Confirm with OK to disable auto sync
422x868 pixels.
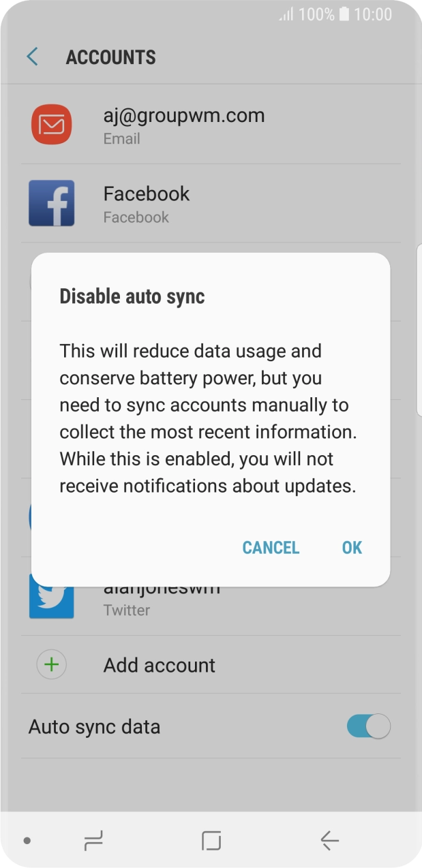pyautogui.click(x=352, y=548)
